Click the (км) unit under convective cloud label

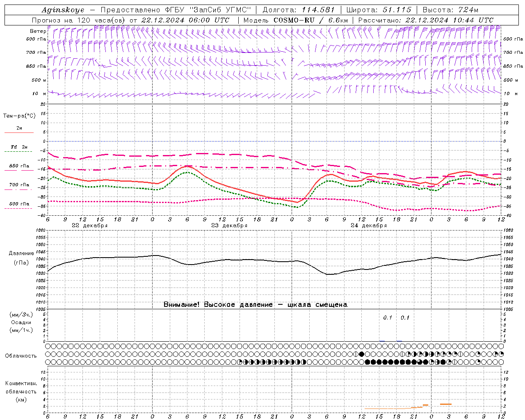pos(21,399)
